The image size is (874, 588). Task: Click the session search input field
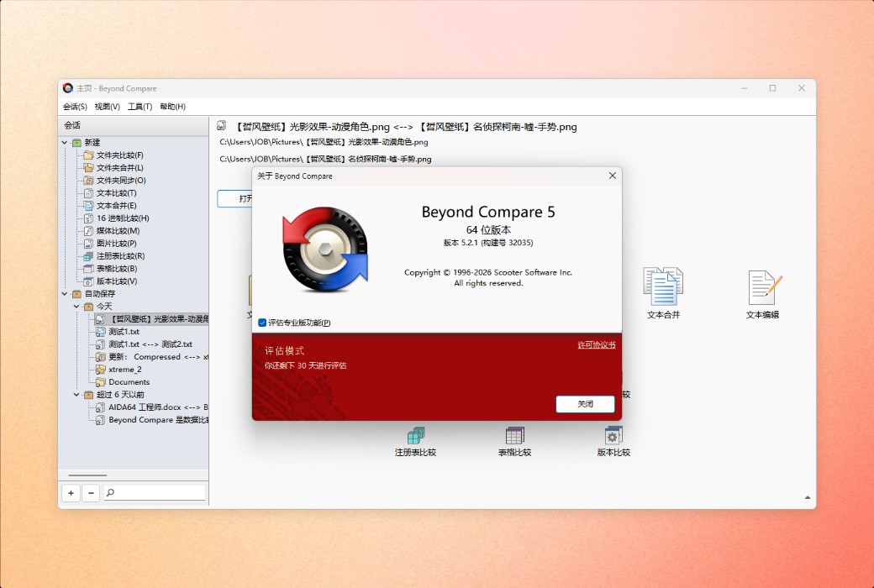(x=155, y=493)
